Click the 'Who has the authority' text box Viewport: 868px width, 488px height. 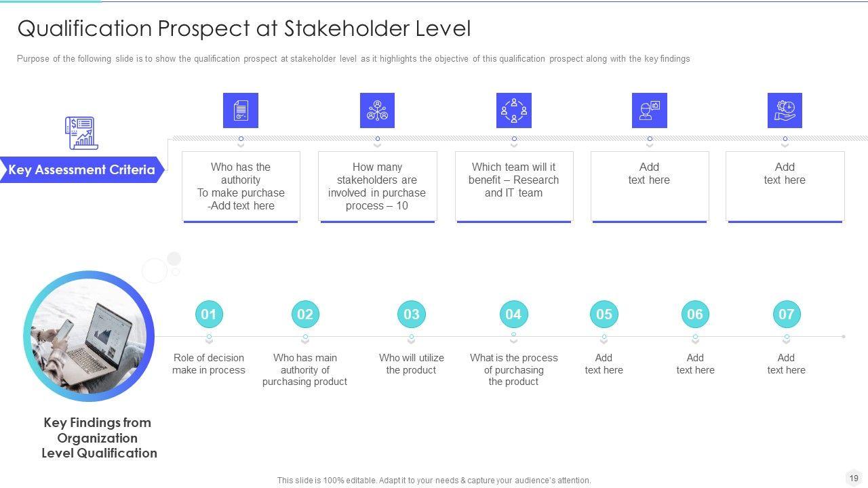click(241, 186)
